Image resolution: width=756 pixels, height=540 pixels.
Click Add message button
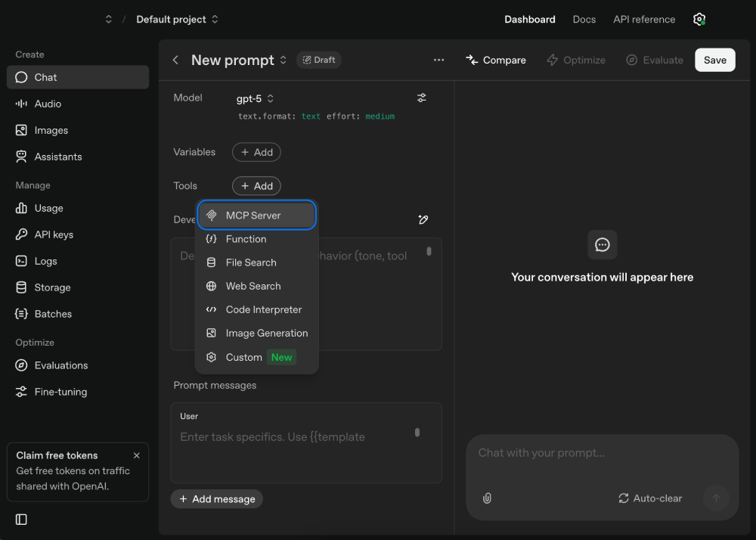click(x=216, y=499)
